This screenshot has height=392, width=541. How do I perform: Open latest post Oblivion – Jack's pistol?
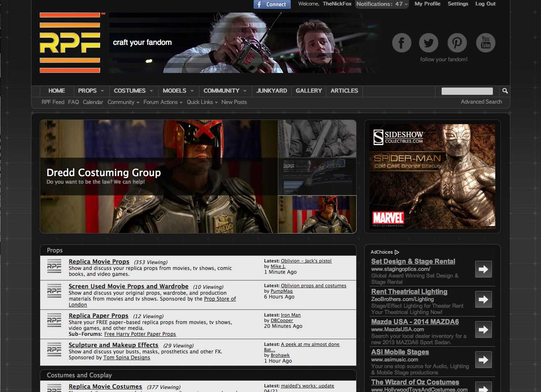(x=306, y=261)
